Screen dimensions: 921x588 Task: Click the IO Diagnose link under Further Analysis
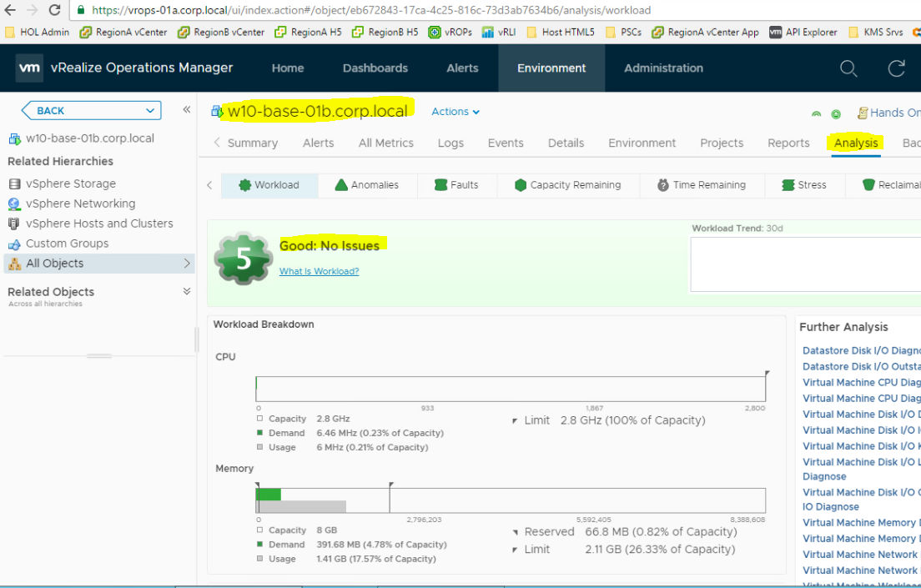(x=831, y=506)
